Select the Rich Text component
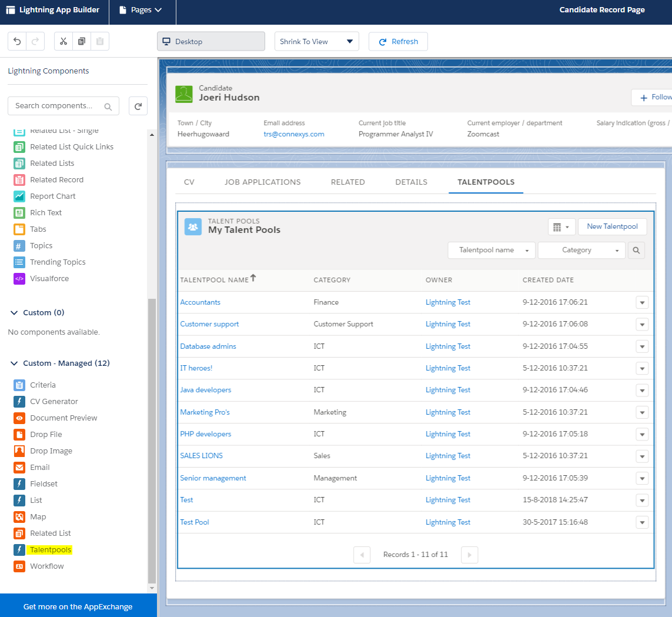The width and height of the screenshot is (672, 617). (38, 213)
